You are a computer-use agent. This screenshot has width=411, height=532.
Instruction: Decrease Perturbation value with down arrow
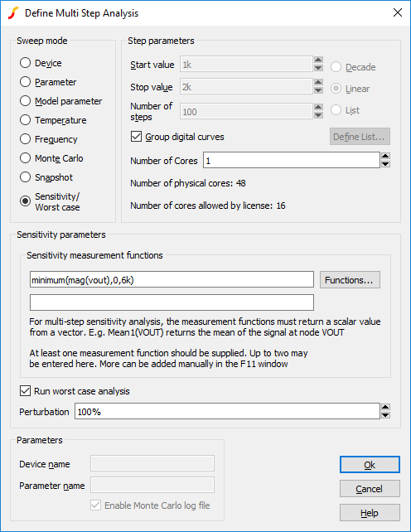click(x=385, y=415)
